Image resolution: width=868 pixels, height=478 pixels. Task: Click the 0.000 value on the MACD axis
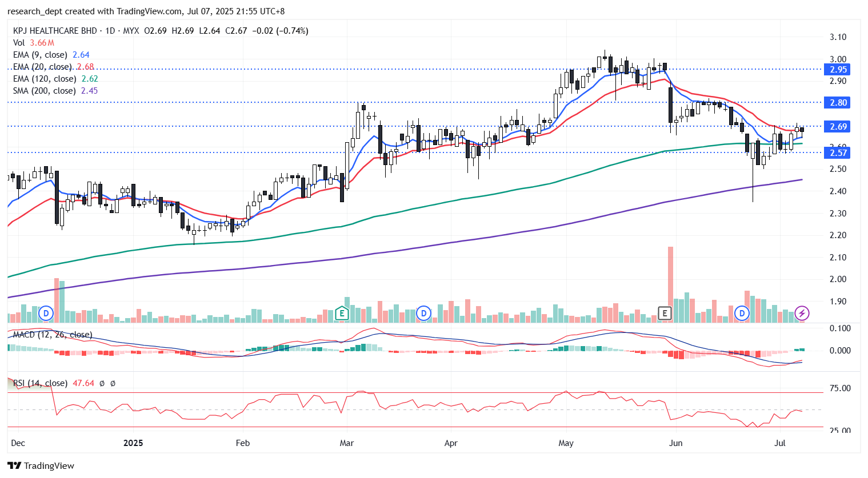840,351
